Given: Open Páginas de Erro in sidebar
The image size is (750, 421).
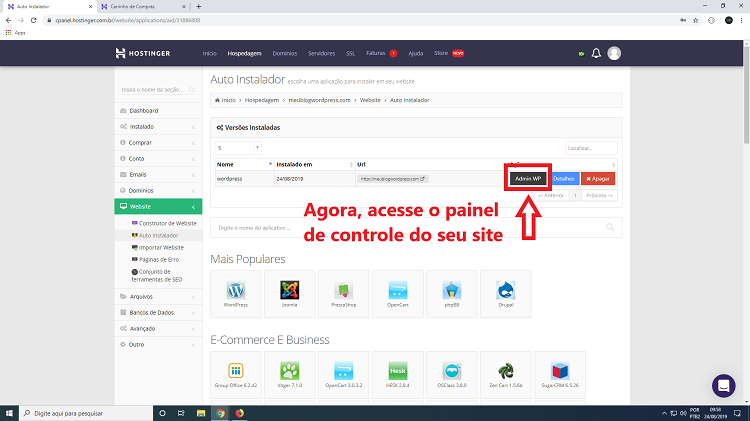Looking at the screenshot, I should point(155,259).
